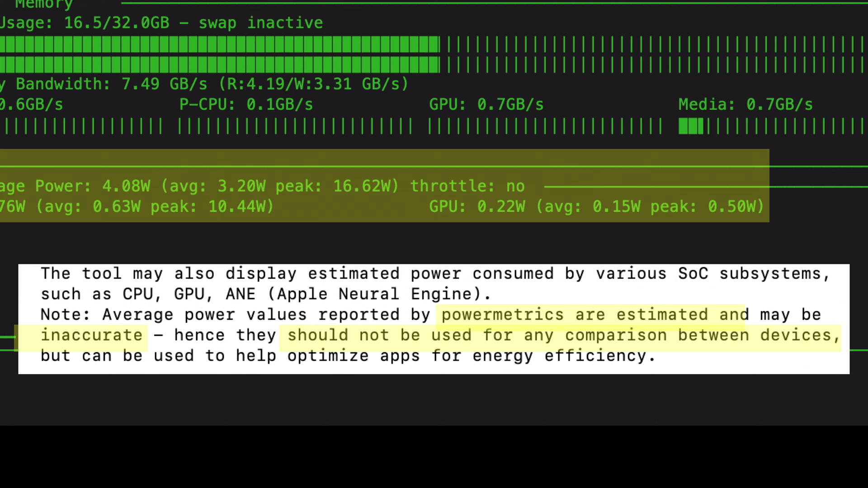The image size is (868, 488).
Task: Click the lower memory usage bar
Action: click(x=433, y=65)
